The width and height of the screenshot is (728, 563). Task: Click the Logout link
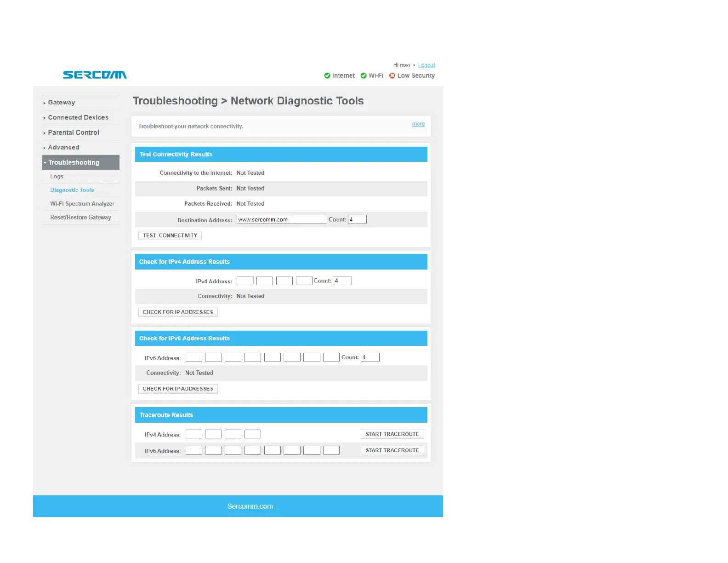point(427,65)
